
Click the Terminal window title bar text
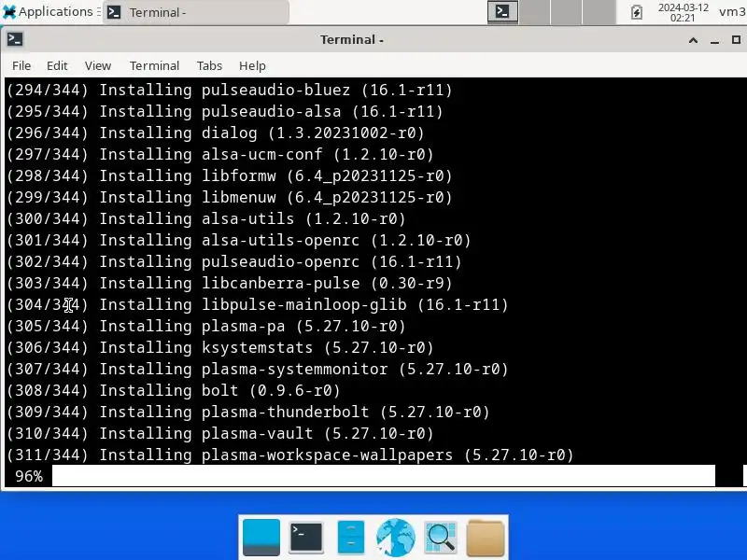[x=352, y=39]
